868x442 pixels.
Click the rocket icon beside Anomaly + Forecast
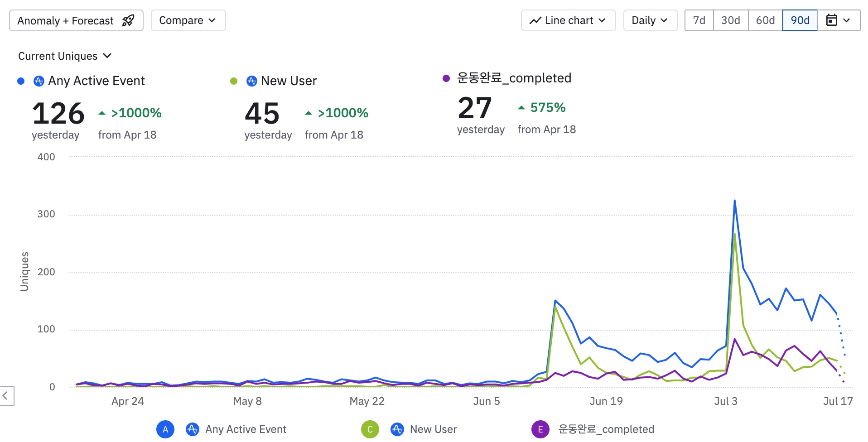[128, 20]
